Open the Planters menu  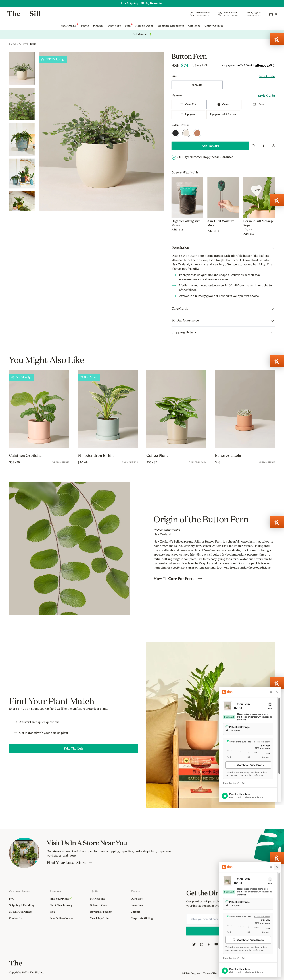tap(98, 26)
